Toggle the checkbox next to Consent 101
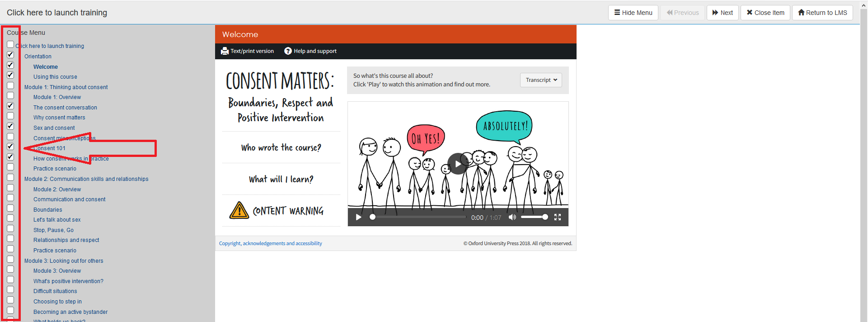 click(x=10, y=147)
